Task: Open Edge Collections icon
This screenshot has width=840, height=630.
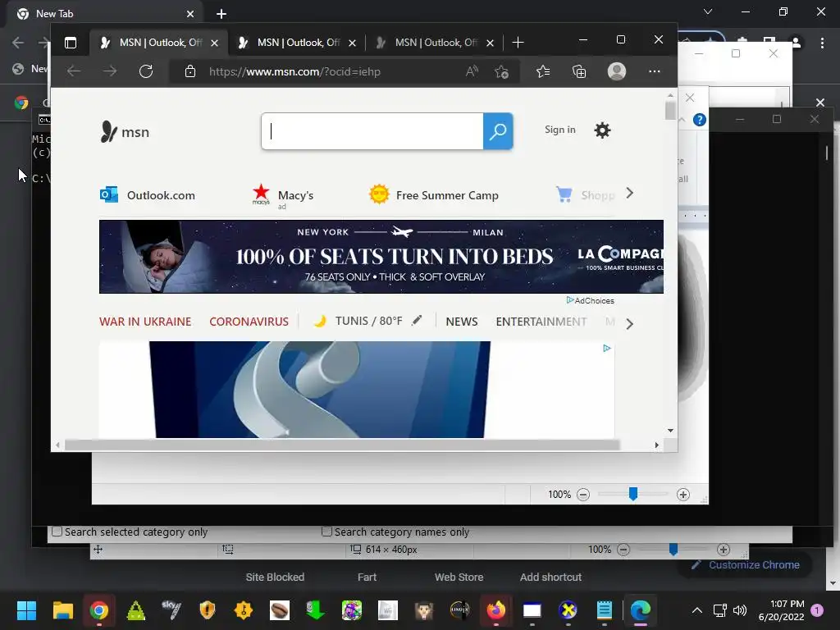Action: [x=579, y=71]
